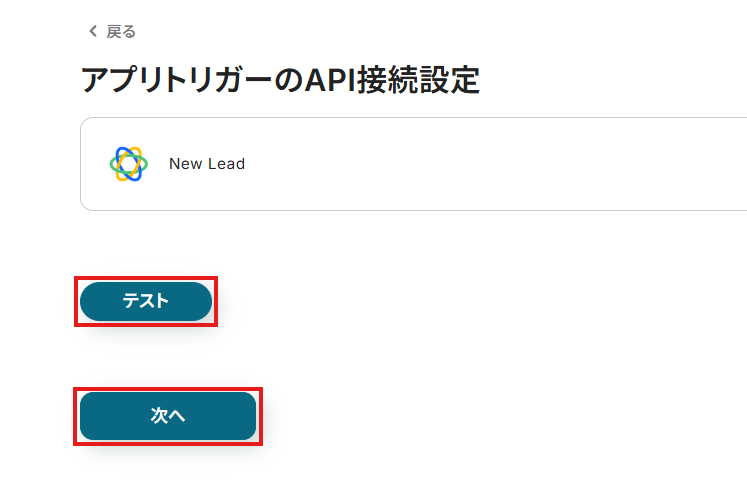Go back via the 戻る link

click(x=112, y=31)
